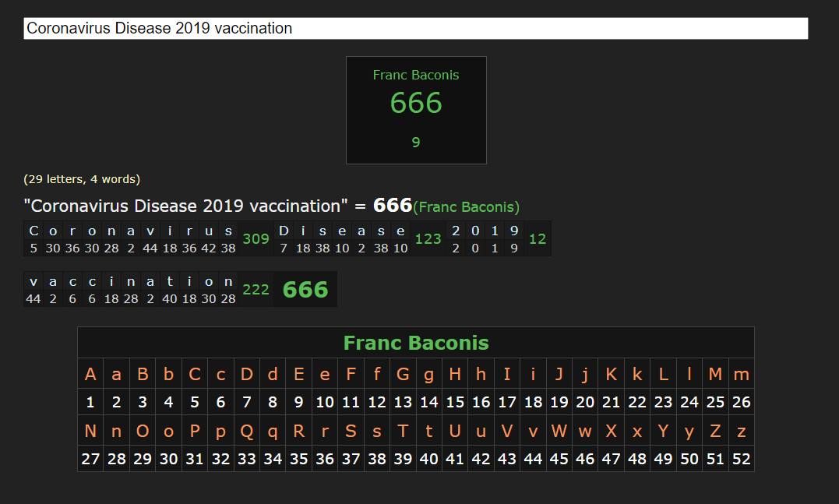The image size is (839, 504).
Task: Click lowercase x in the cipher chart
Action: 637,432
